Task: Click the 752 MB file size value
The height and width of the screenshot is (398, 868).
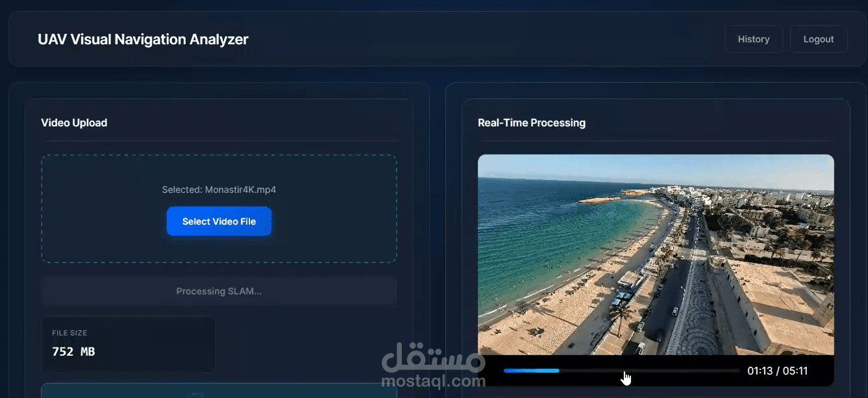Action: [x=73, y=351]
